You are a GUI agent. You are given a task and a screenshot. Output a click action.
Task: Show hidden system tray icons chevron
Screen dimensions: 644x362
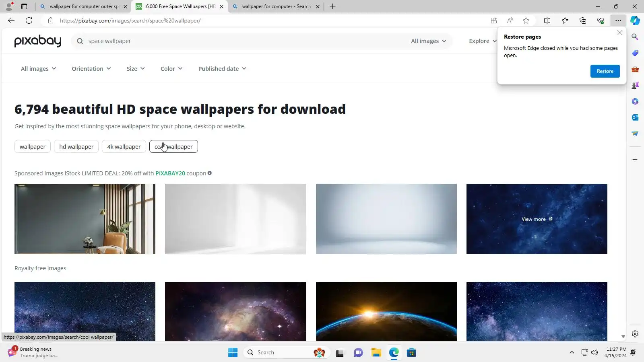tap(572, 353)
